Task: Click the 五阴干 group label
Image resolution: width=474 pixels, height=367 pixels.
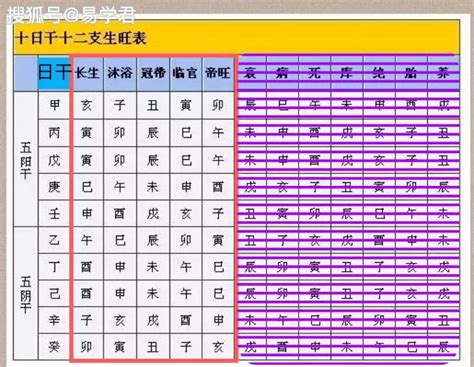Action: pos(26,294)
